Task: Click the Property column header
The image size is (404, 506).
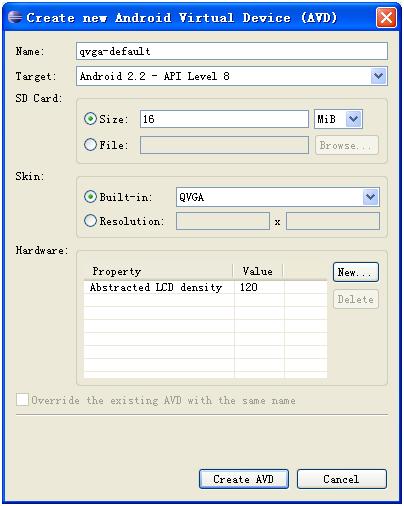Action: click(x=158, y=271)
